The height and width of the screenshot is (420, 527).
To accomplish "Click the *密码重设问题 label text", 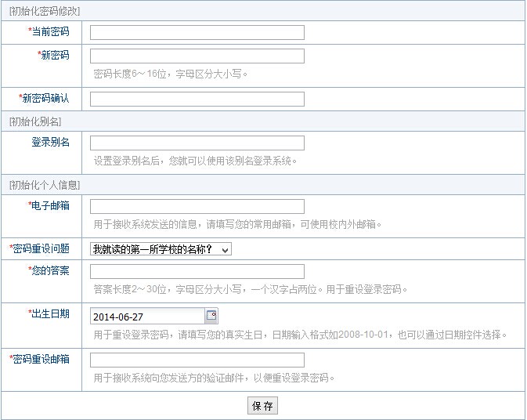I will pos(39,248).
